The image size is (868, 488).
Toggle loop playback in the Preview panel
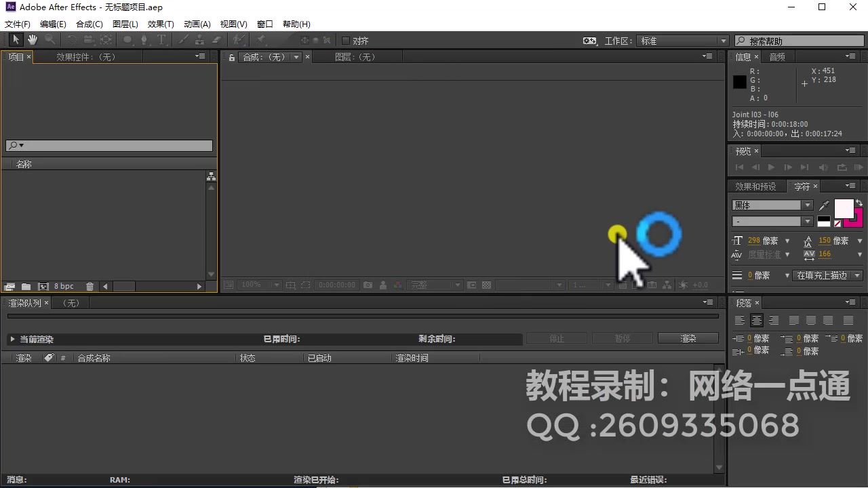point(842,167)
